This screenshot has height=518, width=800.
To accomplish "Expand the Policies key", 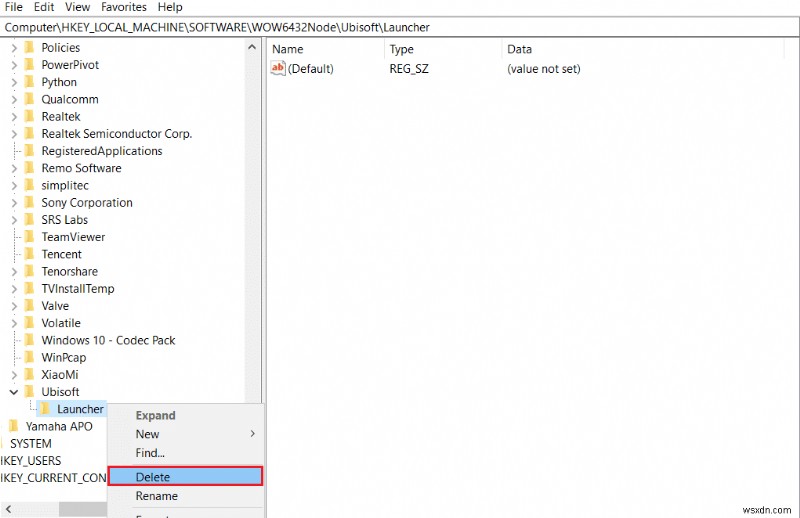I will pyautogui.click(x=14, y=48).
